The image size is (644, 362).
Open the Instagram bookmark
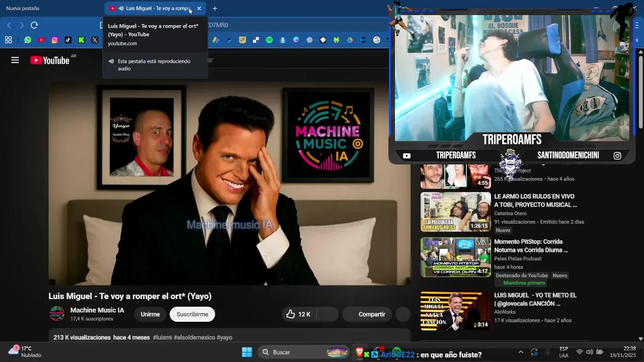pyautogui.click(x=54, y=40)
